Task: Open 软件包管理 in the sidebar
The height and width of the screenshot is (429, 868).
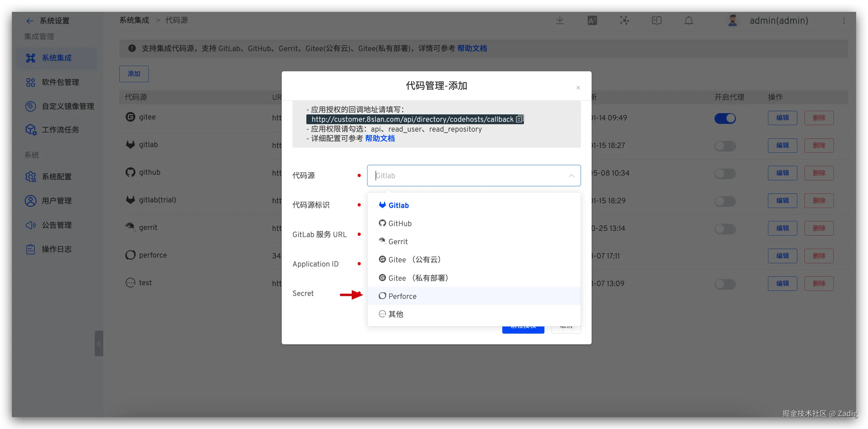Action: [60, 82]
